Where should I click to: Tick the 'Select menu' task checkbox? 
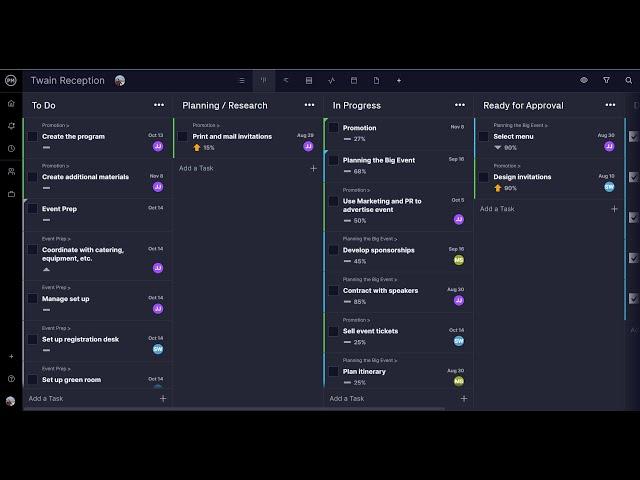tap(483, 137)
